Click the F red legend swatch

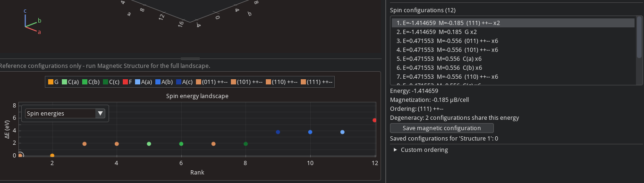(x=126, y=82)
